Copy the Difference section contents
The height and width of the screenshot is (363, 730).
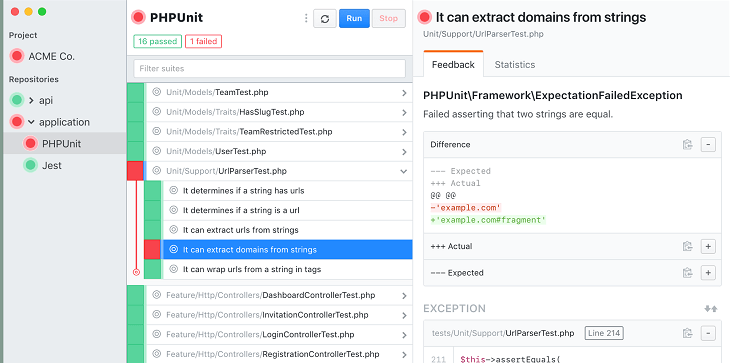[x=688, y=145]
